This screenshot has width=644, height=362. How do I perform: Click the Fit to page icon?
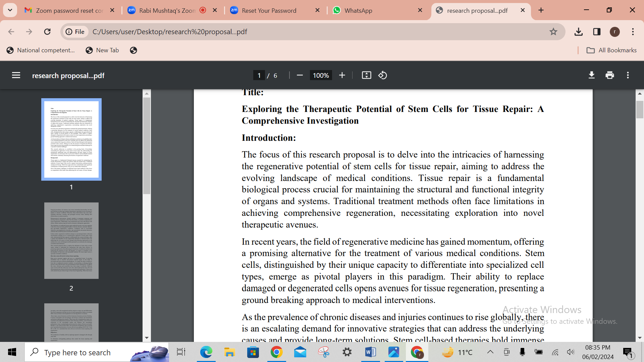(367, 75)
